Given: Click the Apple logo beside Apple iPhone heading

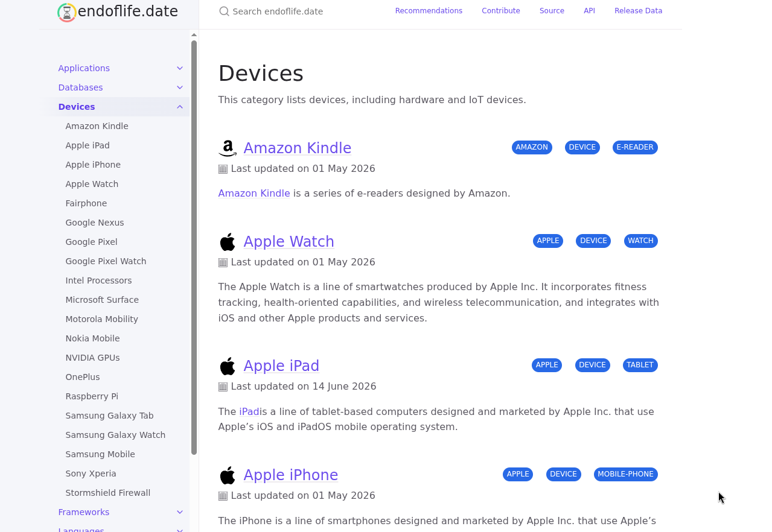Looking at the screenshot, I should pos(228,475).
